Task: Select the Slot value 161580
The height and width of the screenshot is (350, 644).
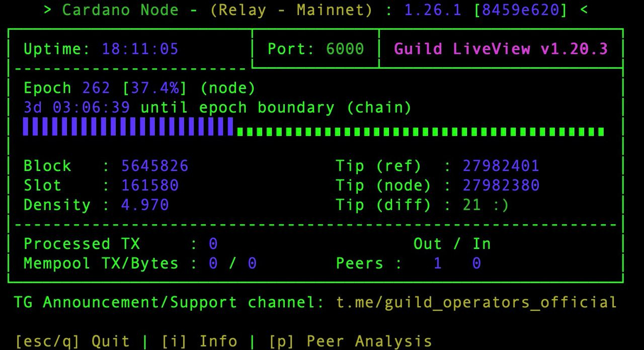Action: [x=150, y=186]
